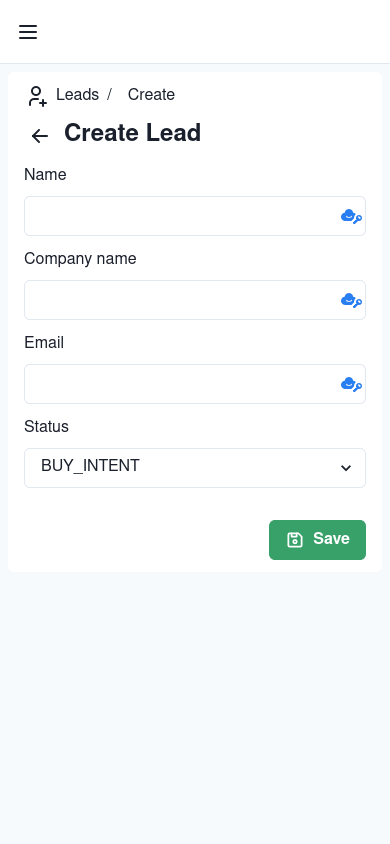Go back using the left arrow

click(40, 136)
